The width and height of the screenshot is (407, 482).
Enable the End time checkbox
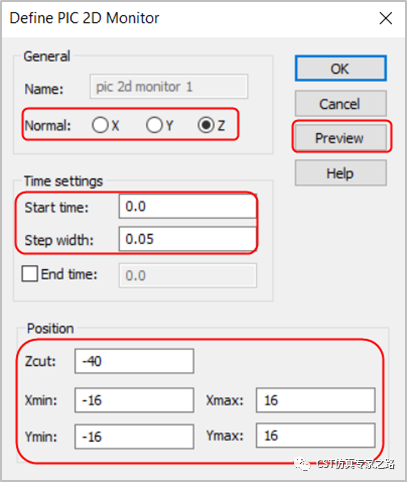pos(30,274)
